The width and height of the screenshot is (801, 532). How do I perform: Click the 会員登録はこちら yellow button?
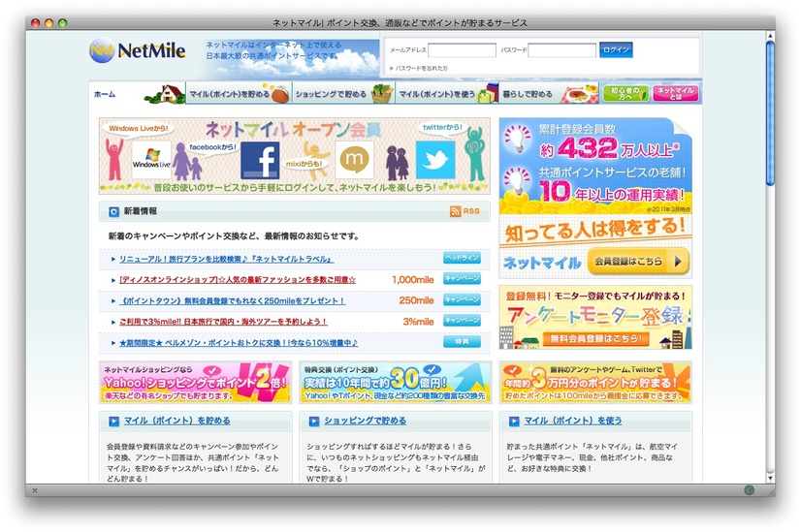pyautogui.click(x=638, y=262)
